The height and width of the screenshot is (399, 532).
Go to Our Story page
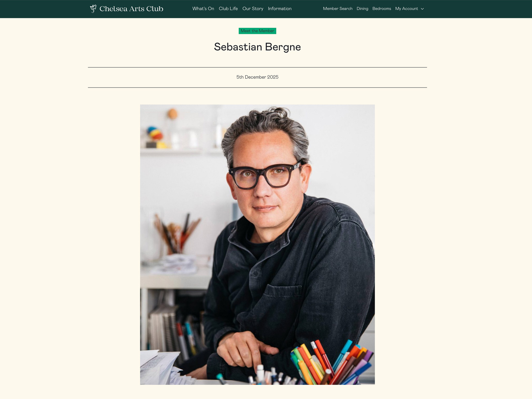[x=253, y=9]
